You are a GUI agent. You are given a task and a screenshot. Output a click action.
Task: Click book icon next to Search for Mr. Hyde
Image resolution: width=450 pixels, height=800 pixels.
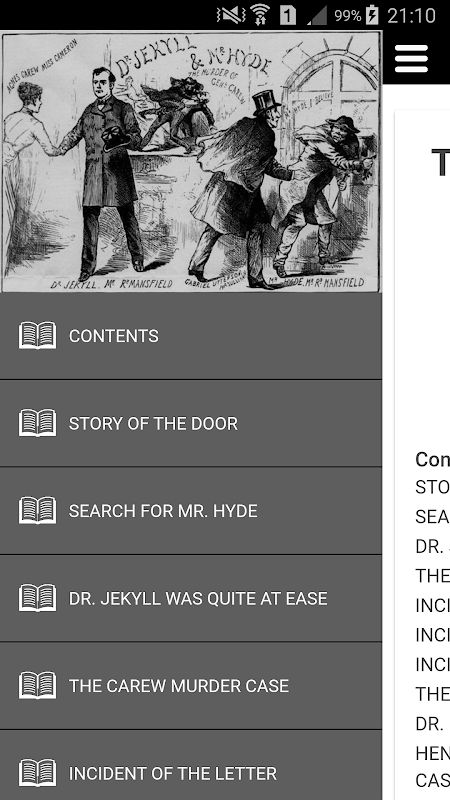click(37, 510)
